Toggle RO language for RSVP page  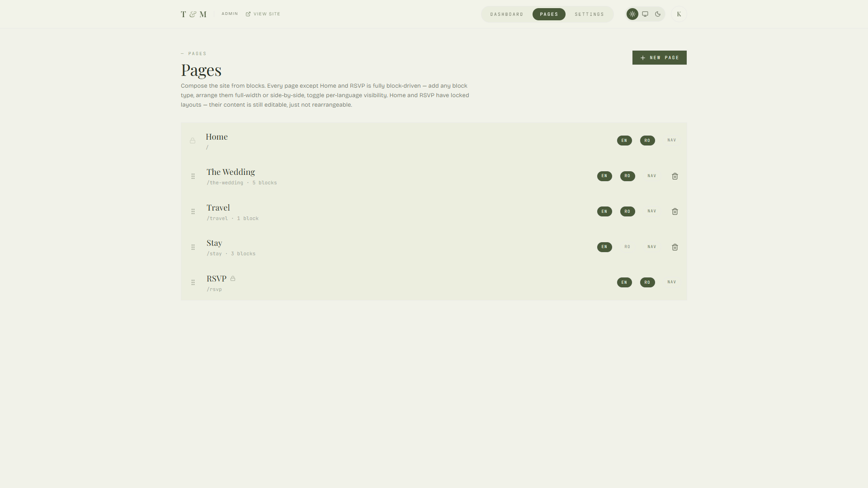coord(647,282)
